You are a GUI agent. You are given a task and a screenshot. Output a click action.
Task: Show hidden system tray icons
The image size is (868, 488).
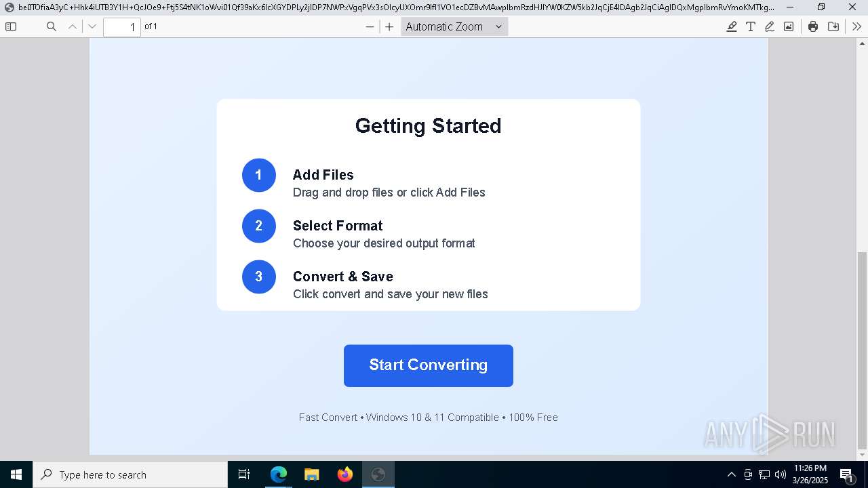(x=731, y=474)
